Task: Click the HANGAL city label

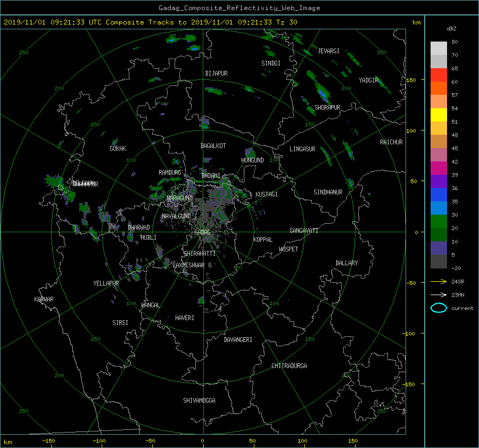Action: point(150,305)
